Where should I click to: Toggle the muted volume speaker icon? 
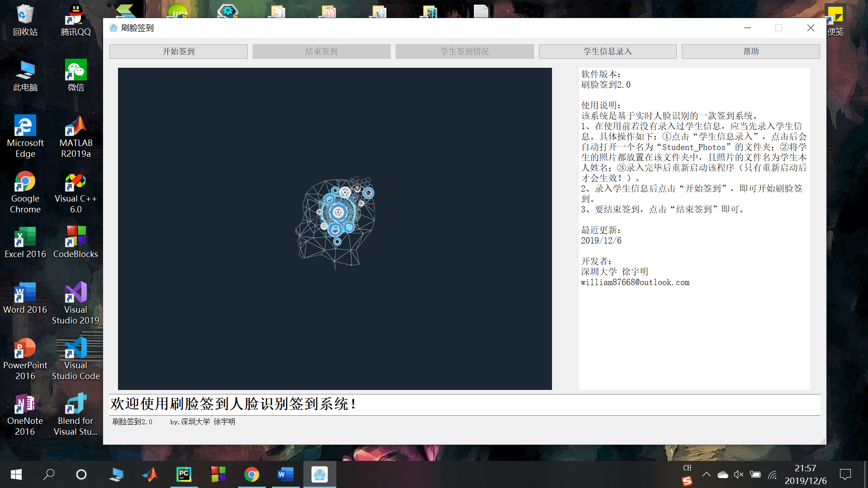pos(739,474)
